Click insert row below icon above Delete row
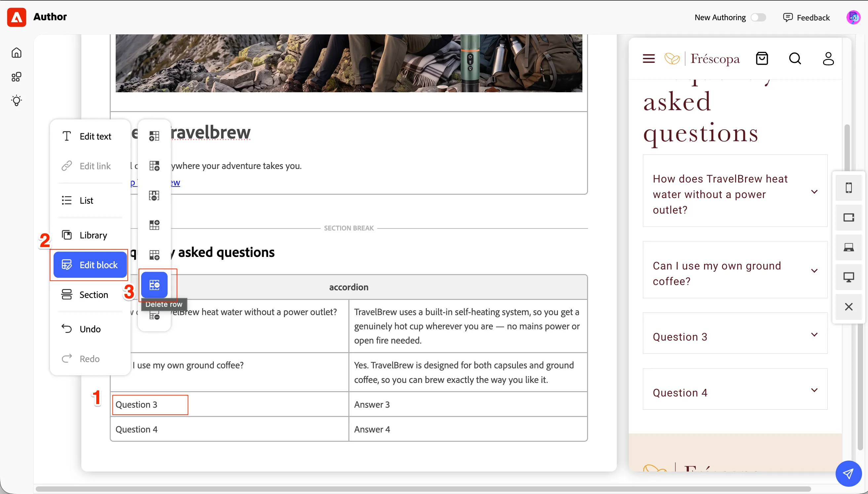This screenshot has width=868, height=494. (x=154, y=255)
